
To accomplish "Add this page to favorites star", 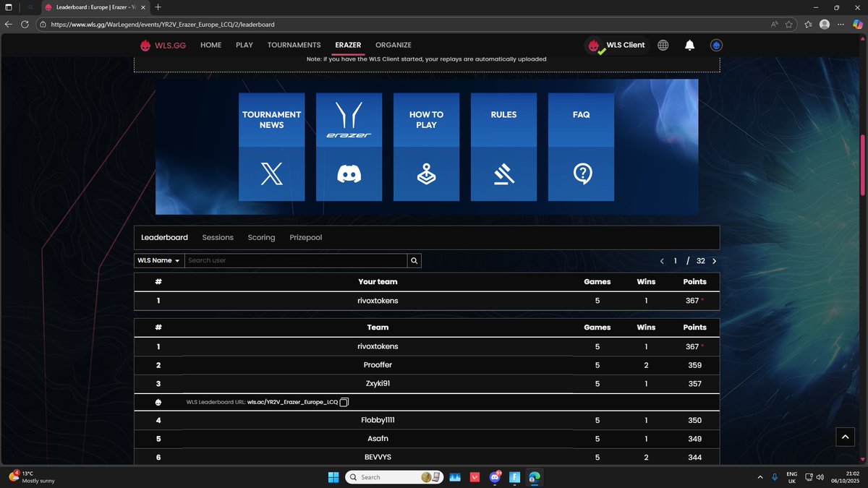I will pyautogui.click(x=789, y=24).
